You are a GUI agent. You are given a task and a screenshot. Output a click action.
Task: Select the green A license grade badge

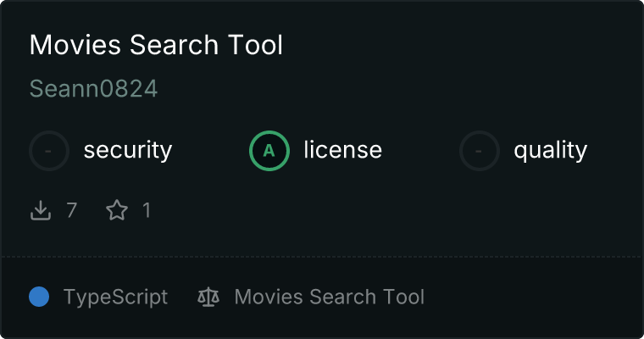pos(269,151)
